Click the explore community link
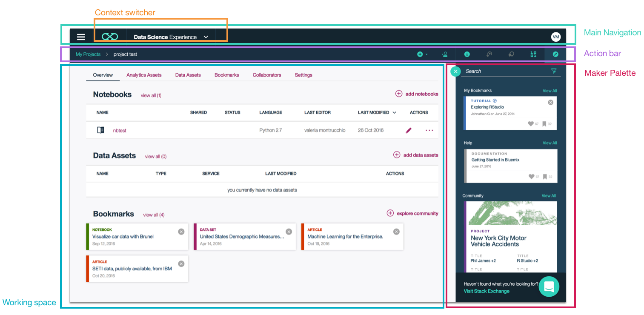Viewport: 644px width, 315px height. pyautogui.click(x=418, y=214)
